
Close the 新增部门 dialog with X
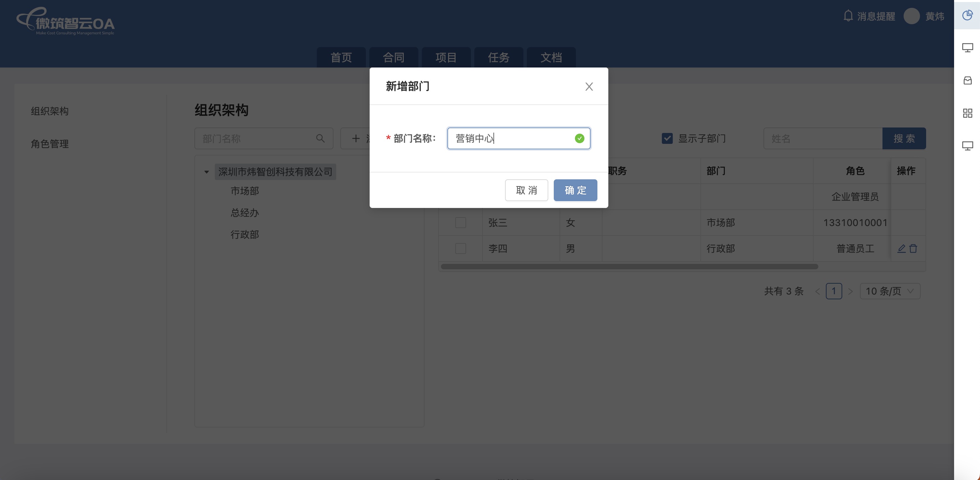click(589, 86)
